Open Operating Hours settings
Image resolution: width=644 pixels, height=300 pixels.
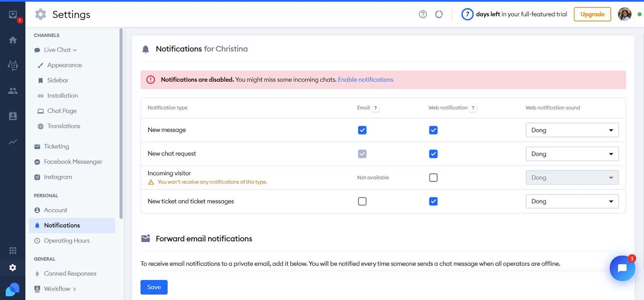tap(67, 241)
